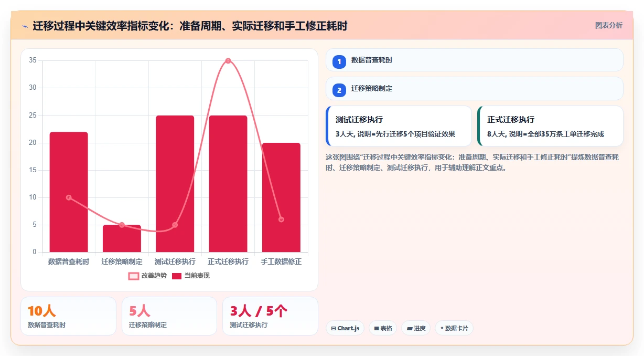Click the y-axis value 20
This screenshot has width=644, height=356.
(x=33, y=143)
